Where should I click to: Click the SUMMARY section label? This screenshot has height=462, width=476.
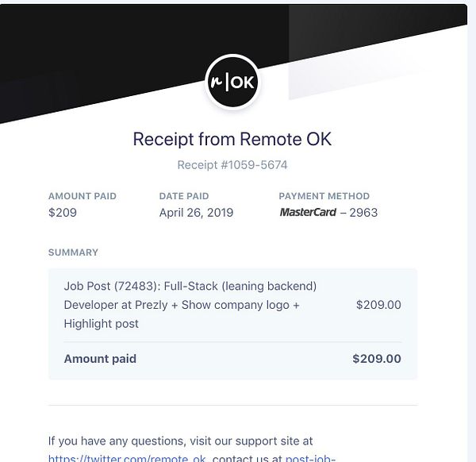(x=73, y=252)
